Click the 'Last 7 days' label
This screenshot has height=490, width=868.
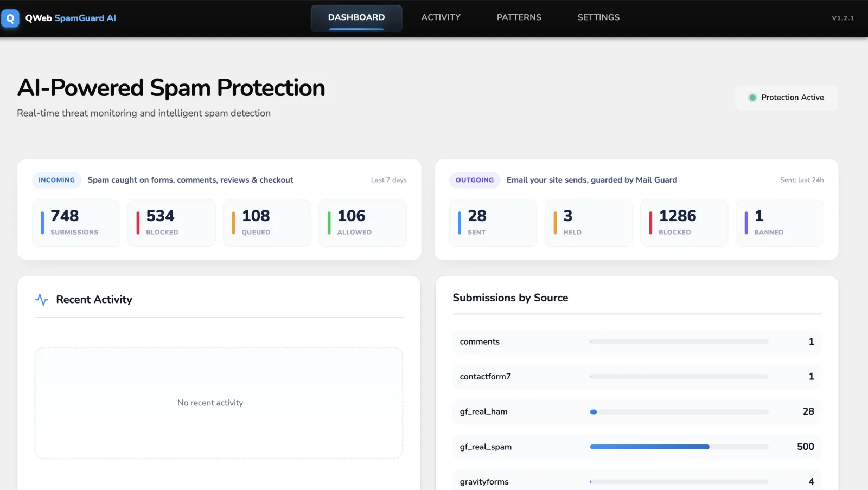coord(389,180)
